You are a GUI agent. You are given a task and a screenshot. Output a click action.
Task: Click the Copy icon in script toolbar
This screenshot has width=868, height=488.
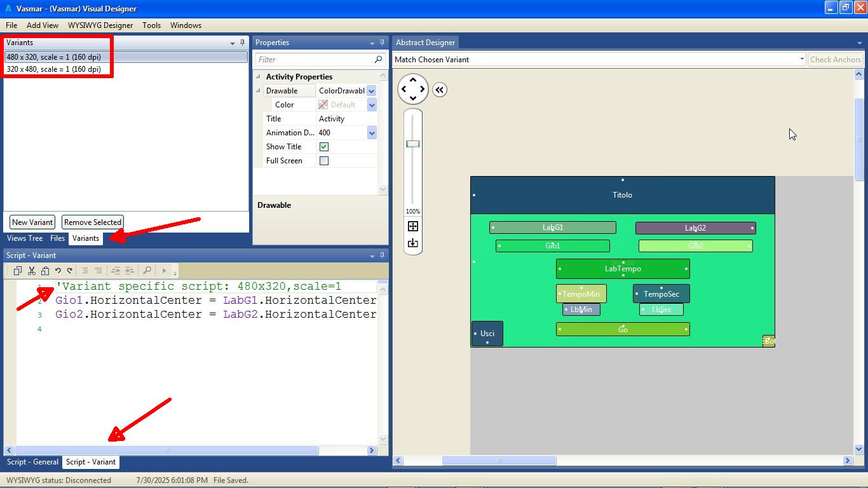point(18,271)
